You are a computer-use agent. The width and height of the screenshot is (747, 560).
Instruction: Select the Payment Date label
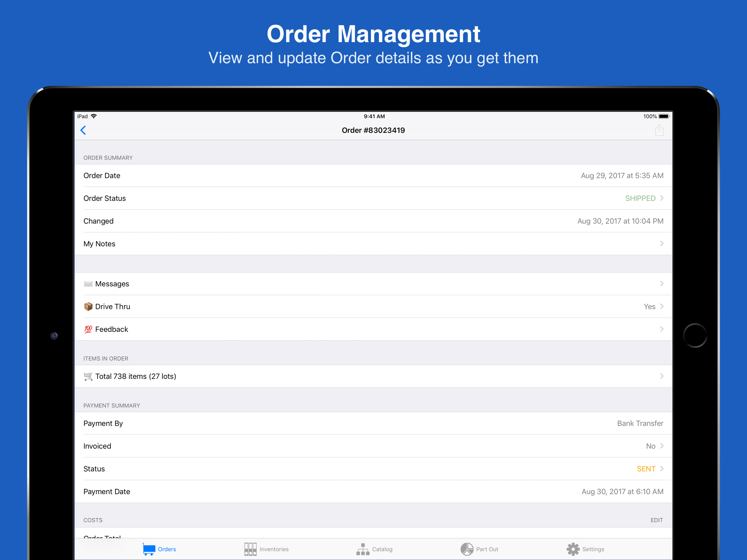(106, 491)
